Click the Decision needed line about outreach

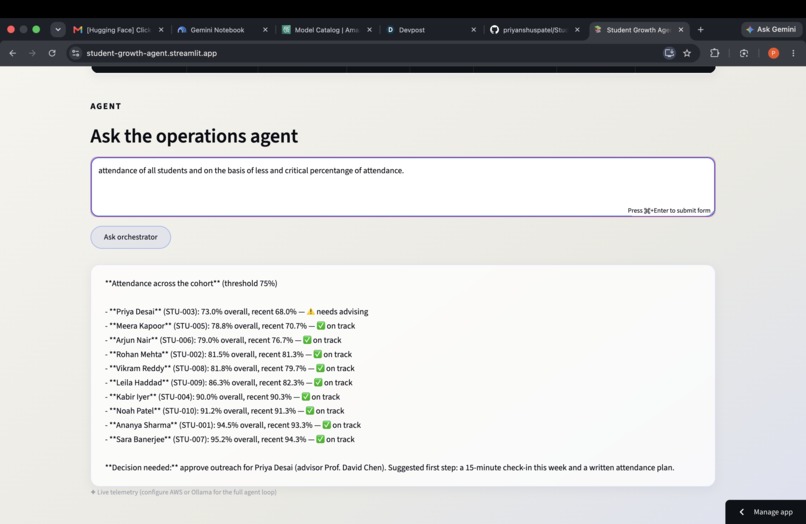(x=389, y=467)
